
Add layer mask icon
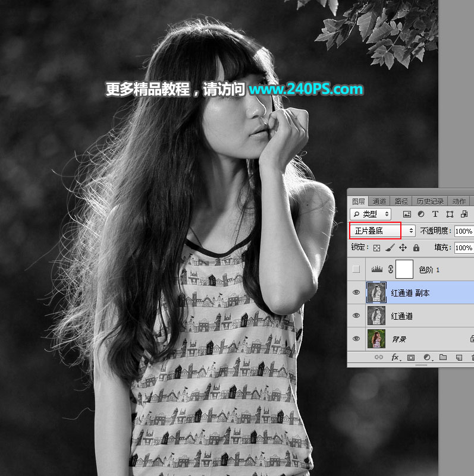[x=411, y=357]
